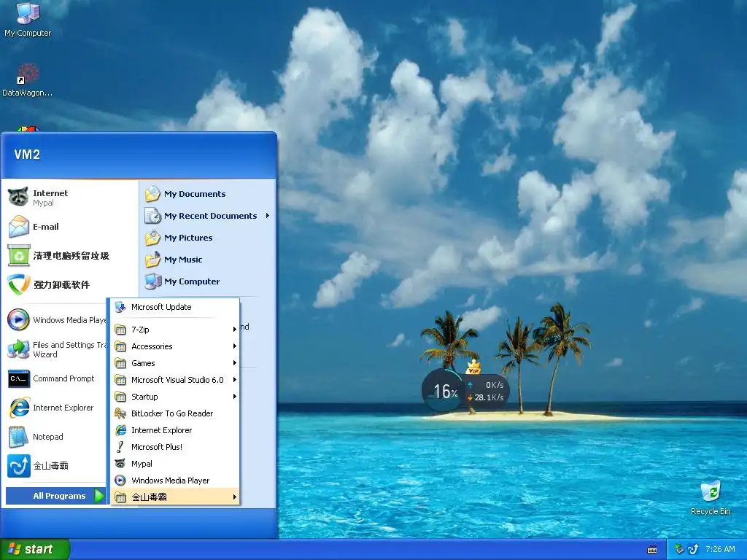Screen dimensions: 747x560
Task: Open Microsoft Plus! from programs list
Action: pos(175,447)
